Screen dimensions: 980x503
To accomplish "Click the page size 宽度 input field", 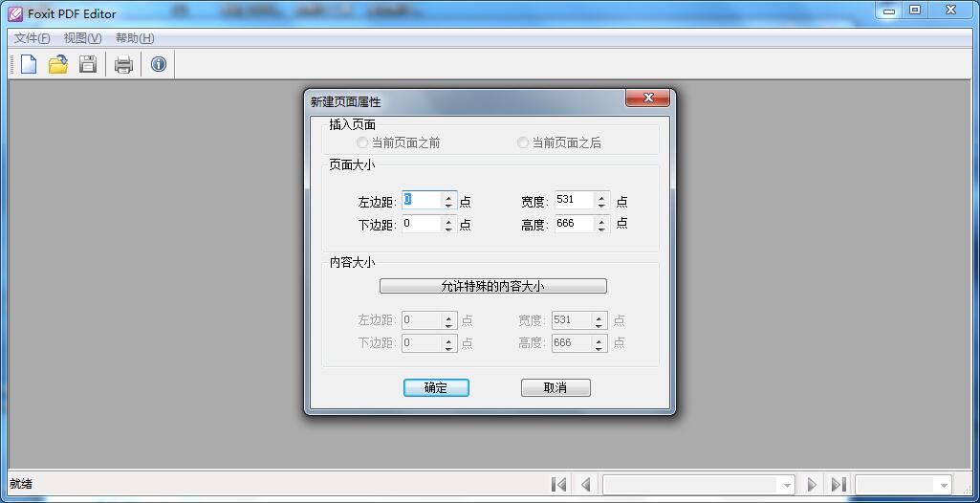I will [x=573, y=201].
